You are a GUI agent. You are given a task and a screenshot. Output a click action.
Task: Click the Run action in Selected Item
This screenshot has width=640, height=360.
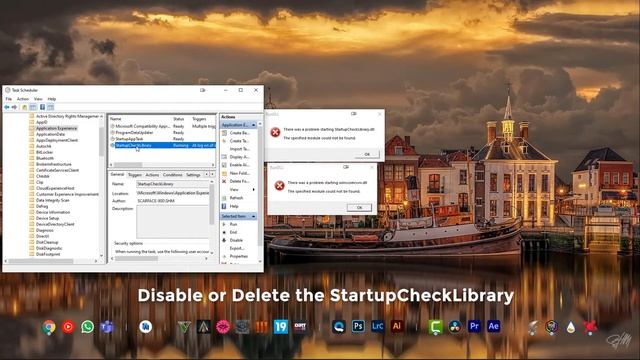[x=233, y=224]
